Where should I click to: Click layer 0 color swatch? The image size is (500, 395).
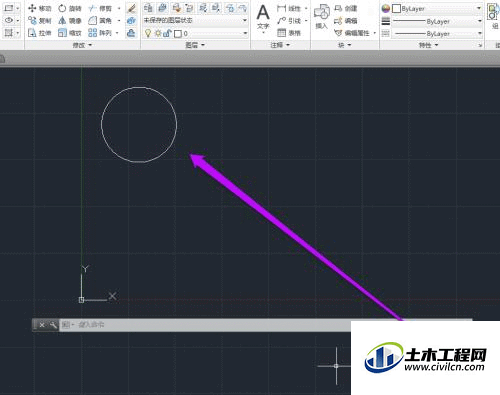tap(178, 33)
